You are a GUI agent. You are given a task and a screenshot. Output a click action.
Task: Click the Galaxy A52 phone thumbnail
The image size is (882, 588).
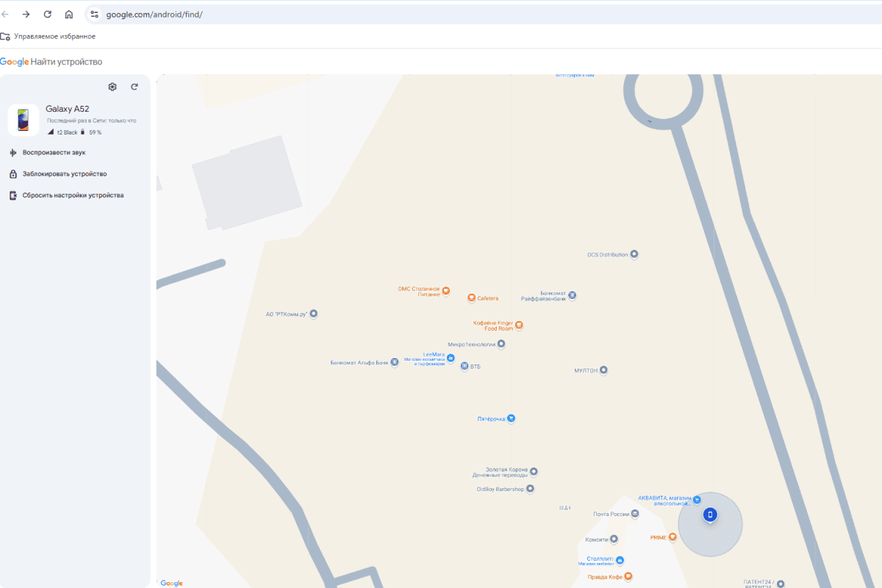(24, 120)
